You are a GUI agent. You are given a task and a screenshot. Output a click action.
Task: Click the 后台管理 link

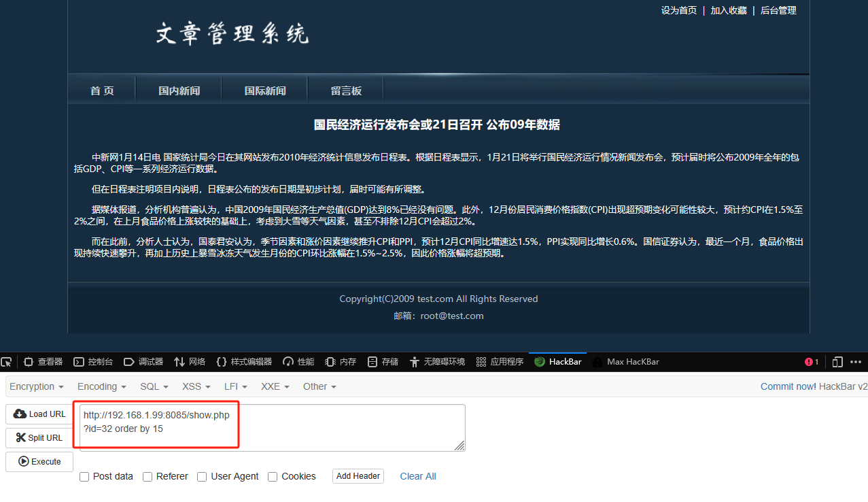tap(778, 10)
